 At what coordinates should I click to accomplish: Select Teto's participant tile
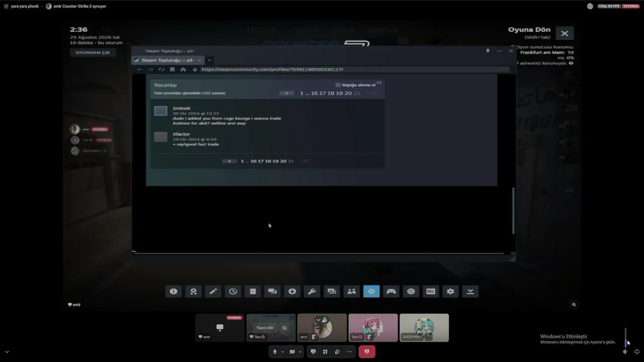pyautogui.click(x=373, y=328)
